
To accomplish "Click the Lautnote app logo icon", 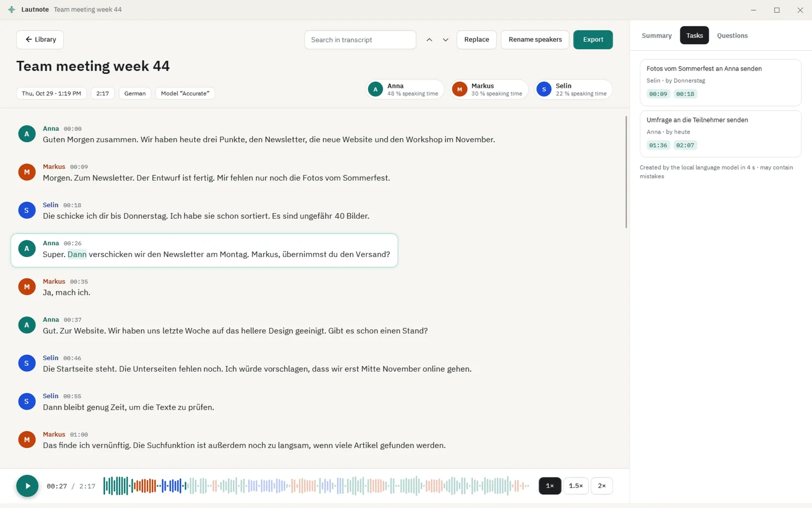I will click(12, 10).
